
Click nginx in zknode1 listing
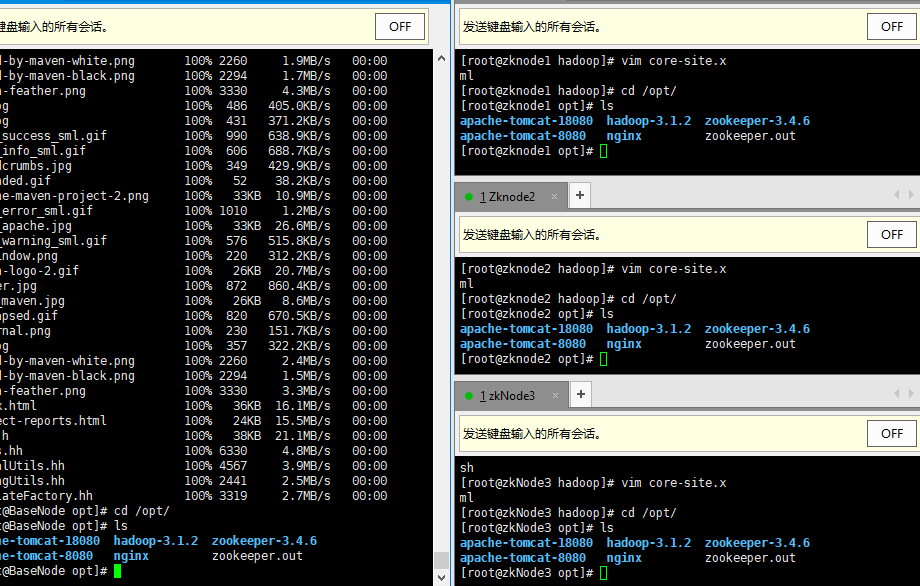624,136
